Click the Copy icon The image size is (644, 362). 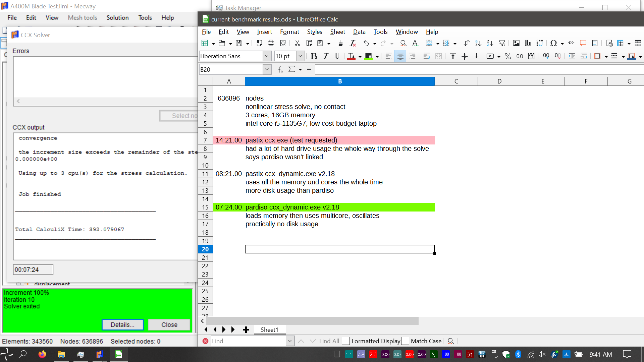[309, 43]
